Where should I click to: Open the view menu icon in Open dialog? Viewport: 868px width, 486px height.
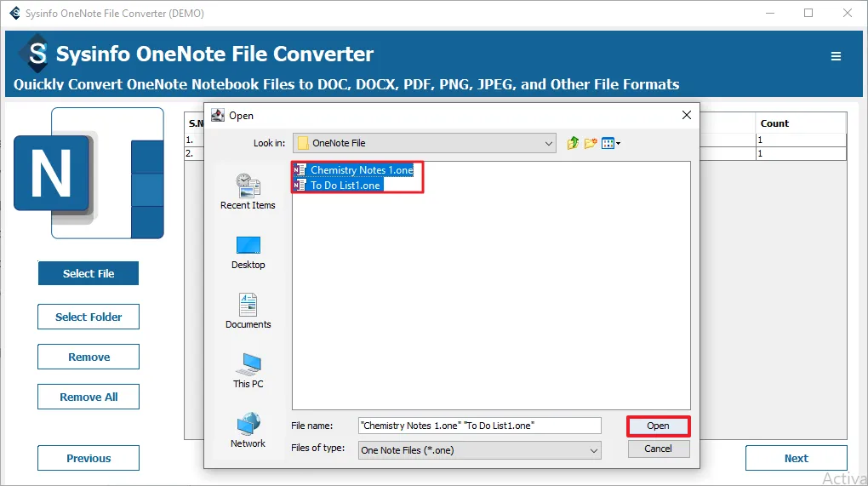(611, 143)
